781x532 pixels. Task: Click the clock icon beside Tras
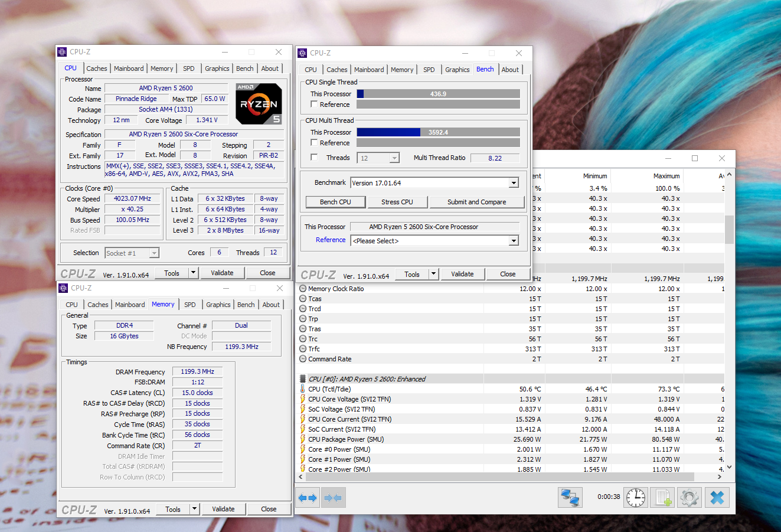[x=303, y=329]
